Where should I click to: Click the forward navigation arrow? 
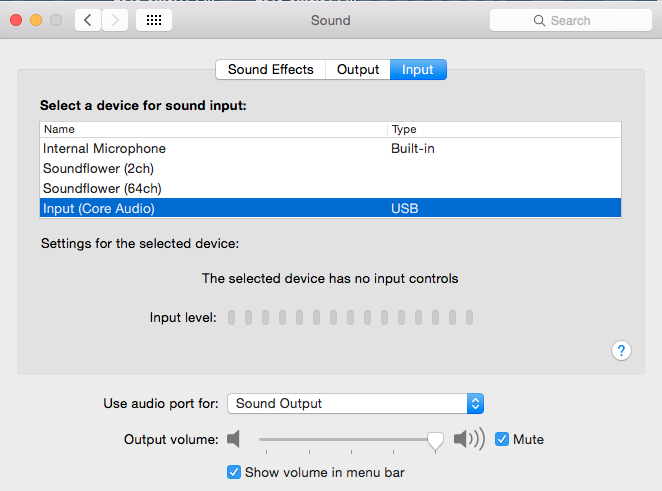coord(115,20)
